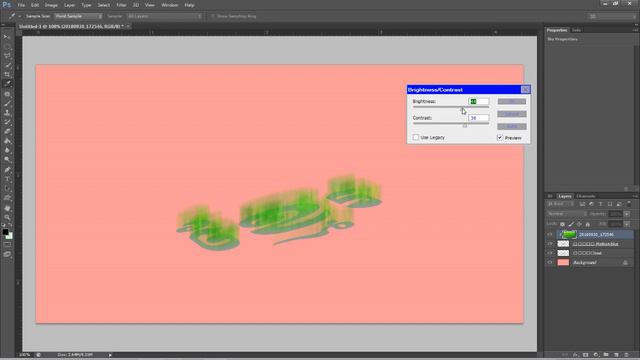Toggle Quick Mask mode icon
640x360 pixels.
7,245
